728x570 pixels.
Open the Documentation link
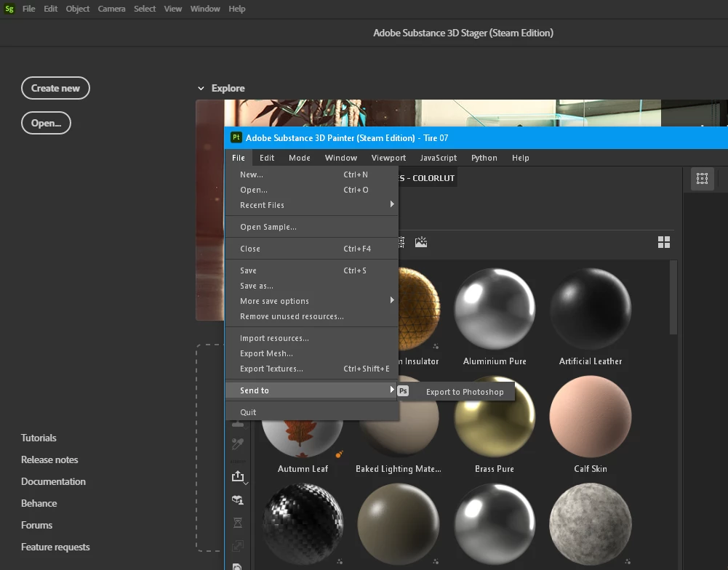coord(53,481)
